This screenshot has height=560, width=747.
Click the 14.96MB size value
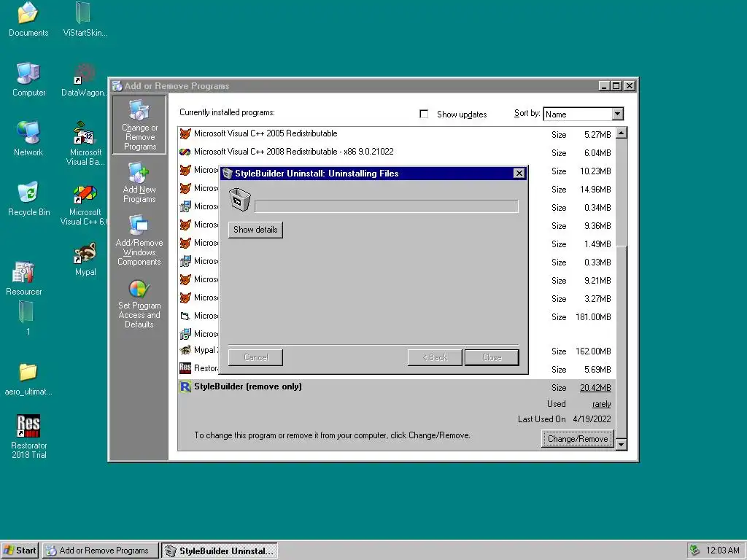pyautogui.click(x=595, y=190)
